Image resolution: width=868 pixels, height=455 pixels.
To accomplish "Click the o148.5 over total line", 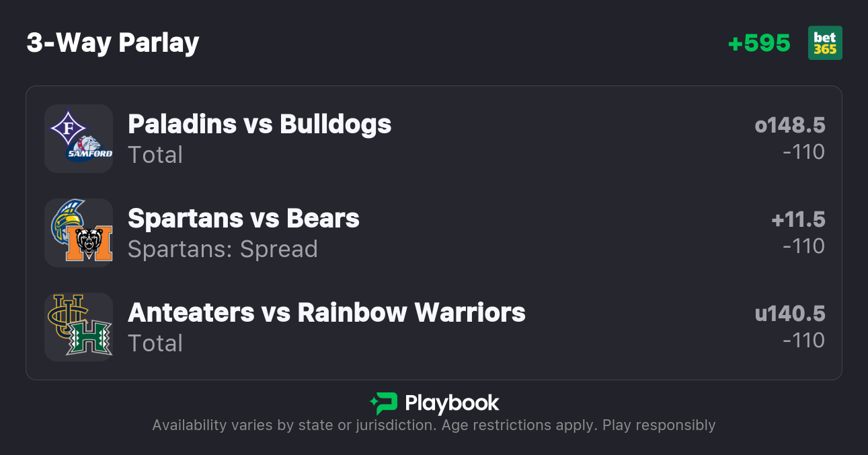I will coord(789,125).
